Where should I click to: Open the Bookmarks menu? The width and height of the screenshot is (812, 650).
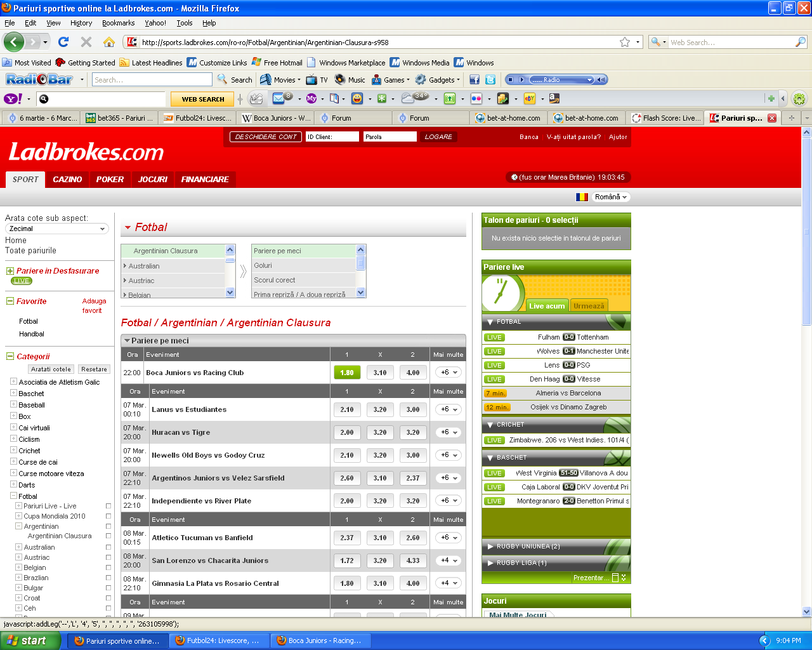(118, 23)
